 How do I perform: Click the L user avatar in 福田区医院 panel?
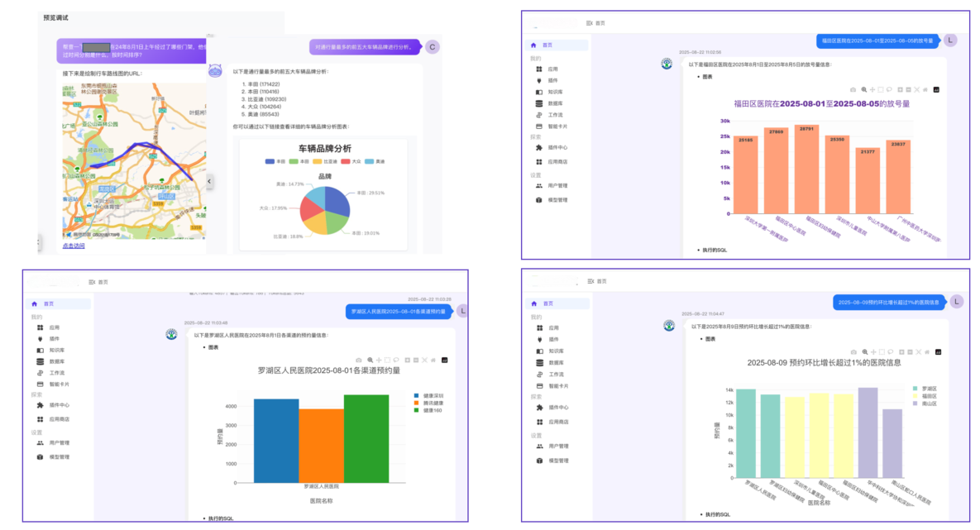click(x=950, y=40)
